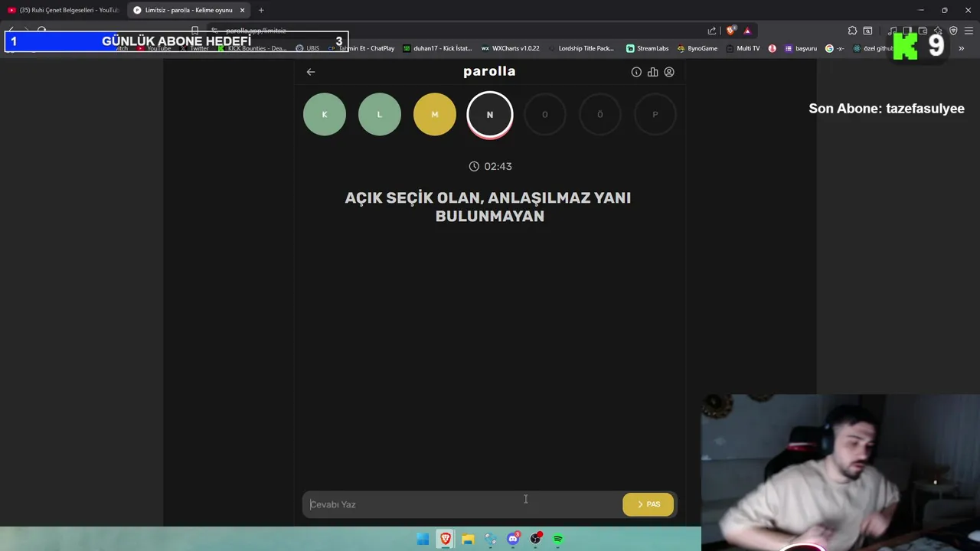Skip the question with PAS button
The image size is (980, 551).
coord(648,504)
